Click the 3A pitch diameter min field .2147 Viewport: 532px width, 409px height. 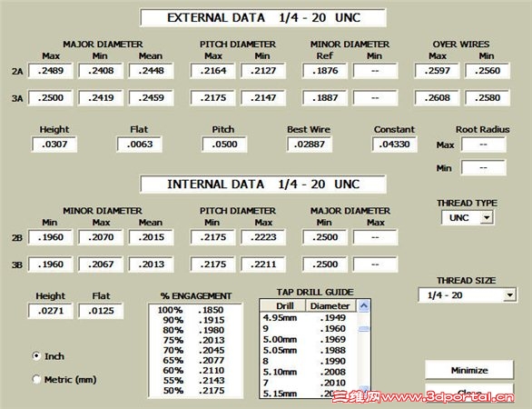263,98
